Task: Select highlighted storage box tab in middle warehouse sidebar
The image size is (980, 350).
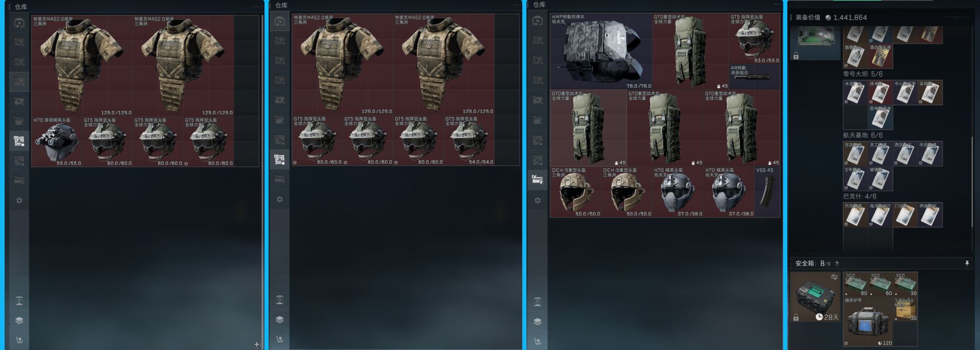Action: [279, 159]
